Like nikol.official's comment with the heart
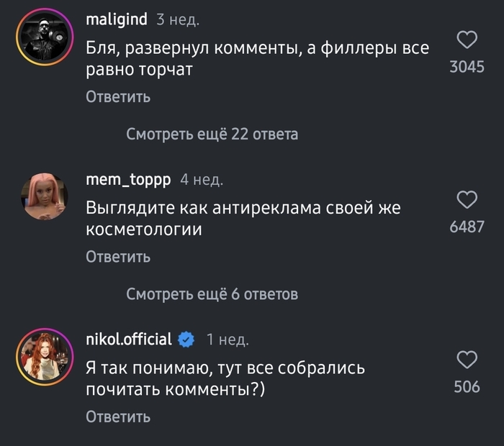Screen dimensions: 504x446 coord(467,360)
